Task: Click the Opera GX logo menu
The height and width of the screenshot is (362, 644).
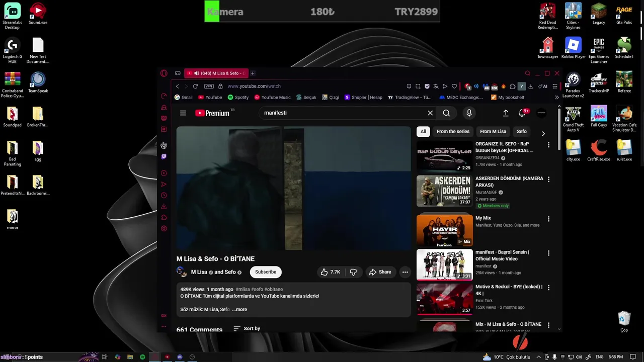Action: 164,73
